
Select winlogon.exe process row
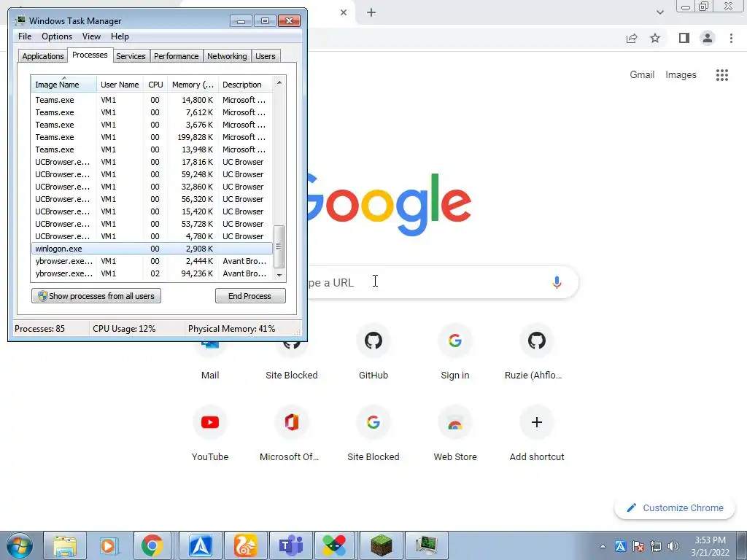coord(152,249)
